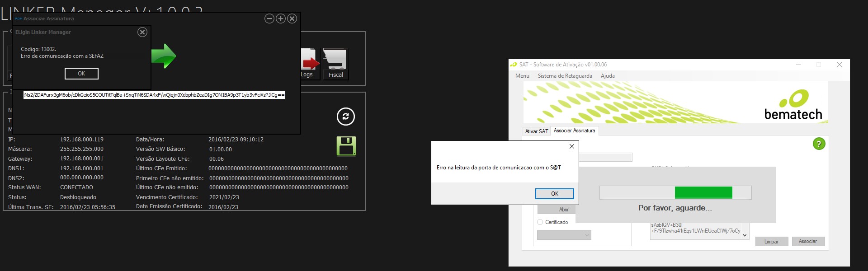The width and height of the screenshot is (868, 271).
Task: Close the S@T communication port error dialog
Action: tap(572, 146)
